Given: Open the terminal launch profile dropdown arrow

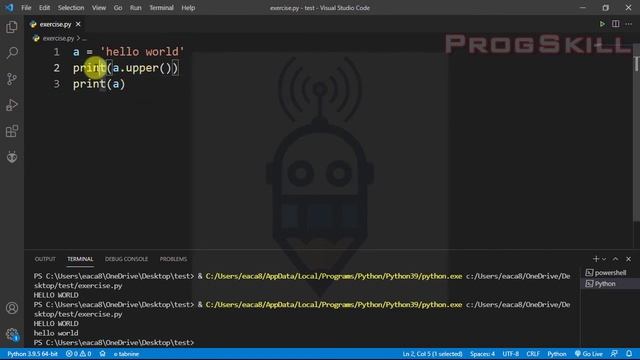Looking at the screenshot, I should [604, 259].
